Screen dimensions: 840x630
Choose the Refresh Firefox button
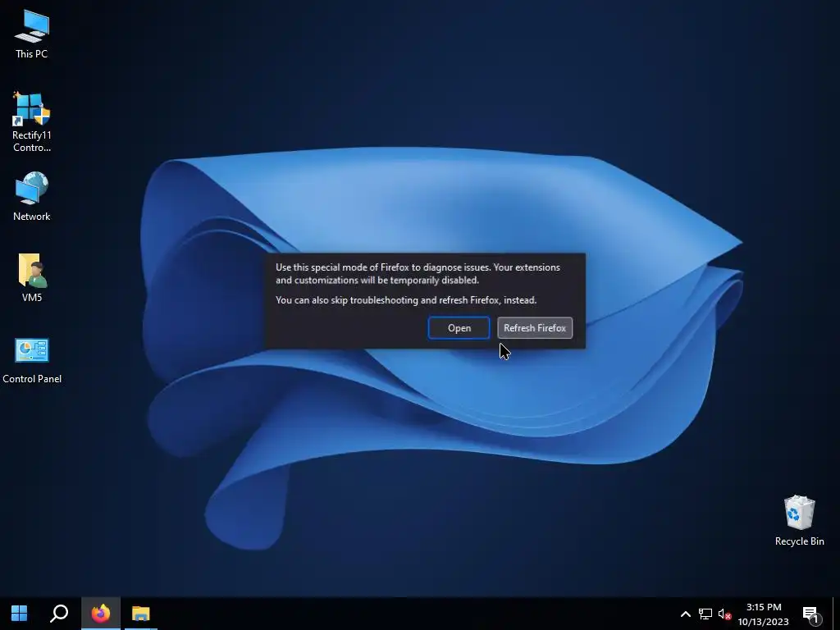(x=535, y=328)
